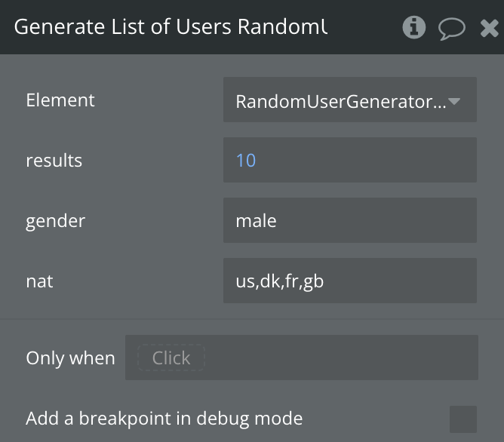Click the empty area of Only when field
Image resolution: width=504 pixels, height=442 pixels.
click(340, 358)
